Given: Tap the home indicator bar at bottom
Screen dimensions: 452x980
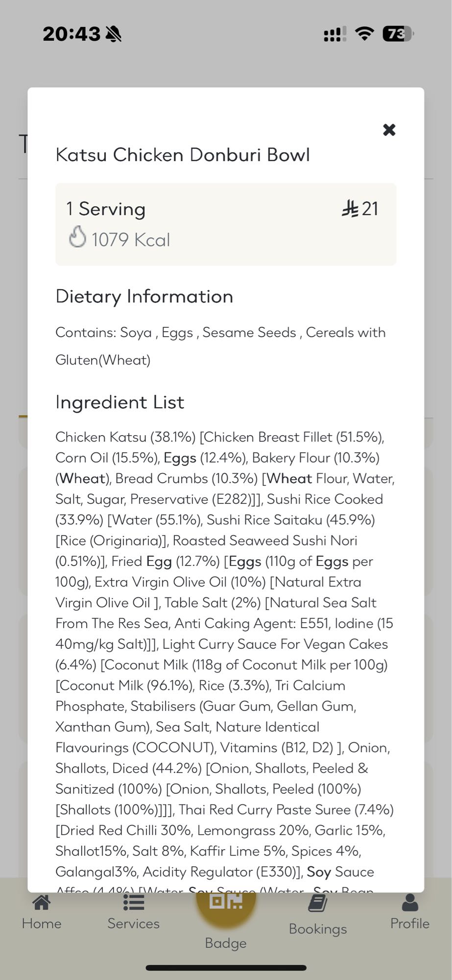Looking at the screenshot, I should pos(226,968).
